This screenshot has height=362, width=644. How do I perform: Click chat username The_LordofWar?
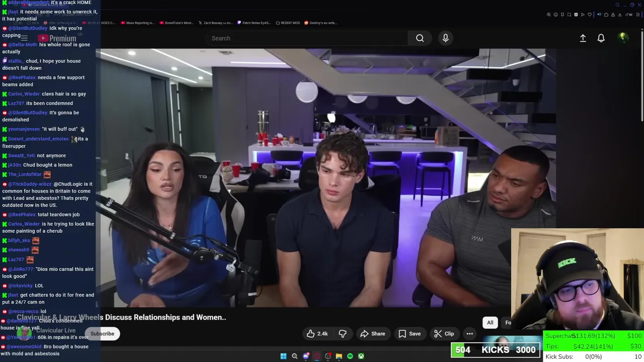[25, 174]
